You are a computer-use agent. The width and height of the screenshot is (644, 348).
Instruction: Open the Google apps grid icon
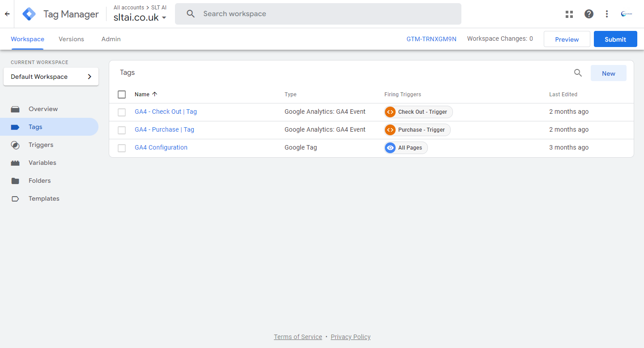tap(569, 14)
